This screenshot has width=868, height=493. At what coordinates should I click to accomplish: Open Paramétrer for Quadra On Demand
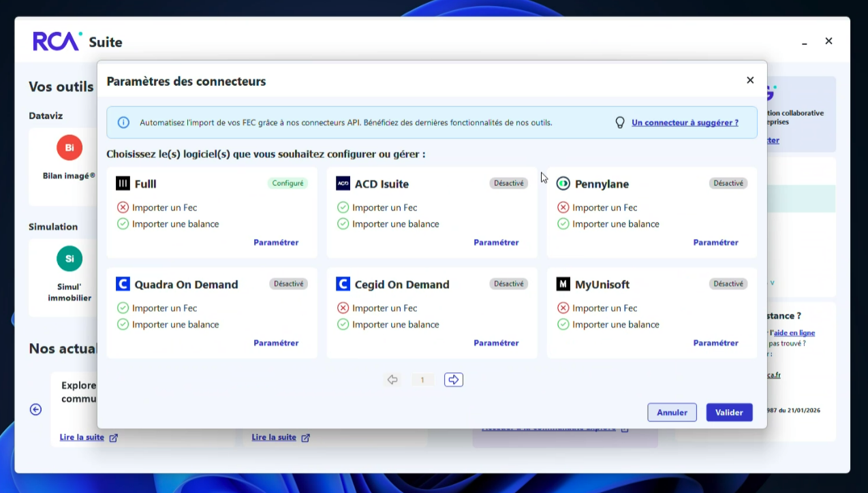click(276, 343)
